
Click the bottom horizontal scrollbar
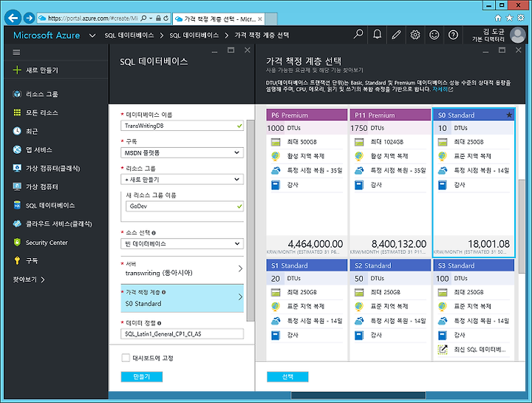[358, 395]
